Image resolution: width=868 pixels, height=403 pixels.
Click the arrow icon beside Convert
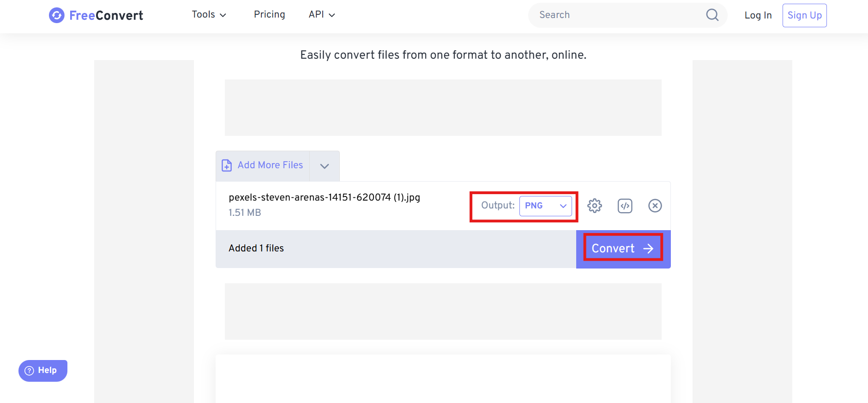[649, 249]
